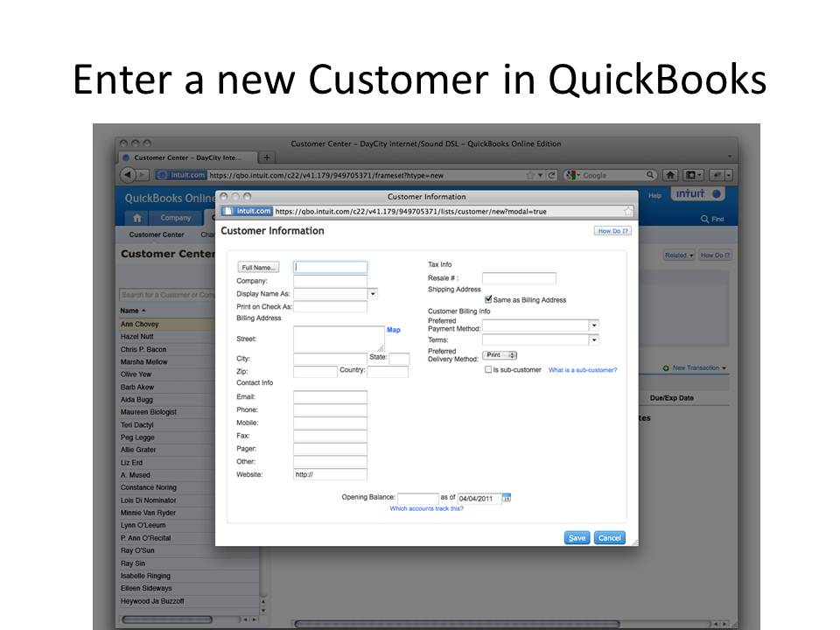Expand the Display Name As dropdown
840x630 pixels.
373,294
